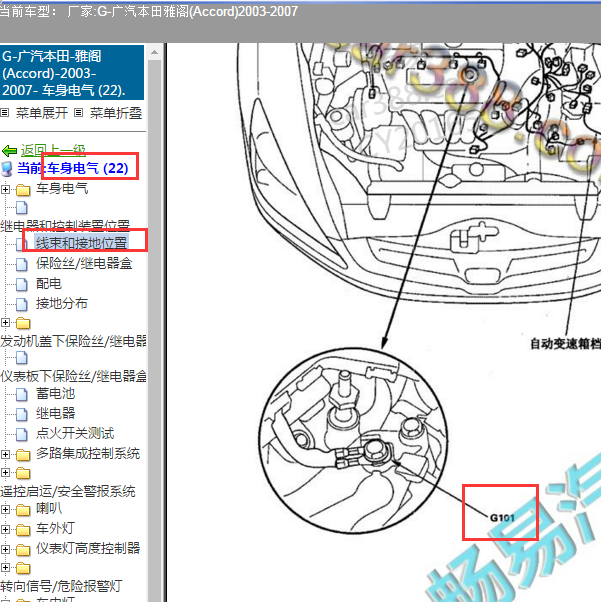
Task: Click the page icon beside 线束和接地位置
Action: 22,243
